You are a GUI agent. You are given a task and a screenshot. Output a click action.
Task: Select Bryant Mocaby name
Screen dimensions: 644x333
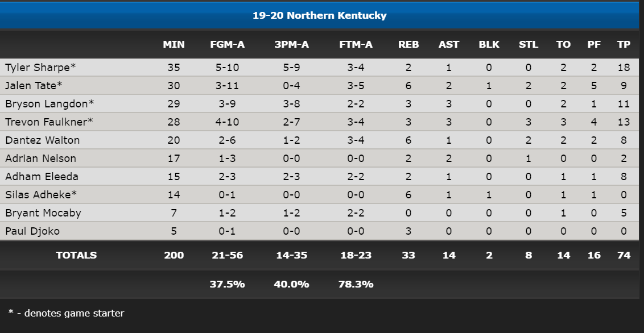coord(43,213)
